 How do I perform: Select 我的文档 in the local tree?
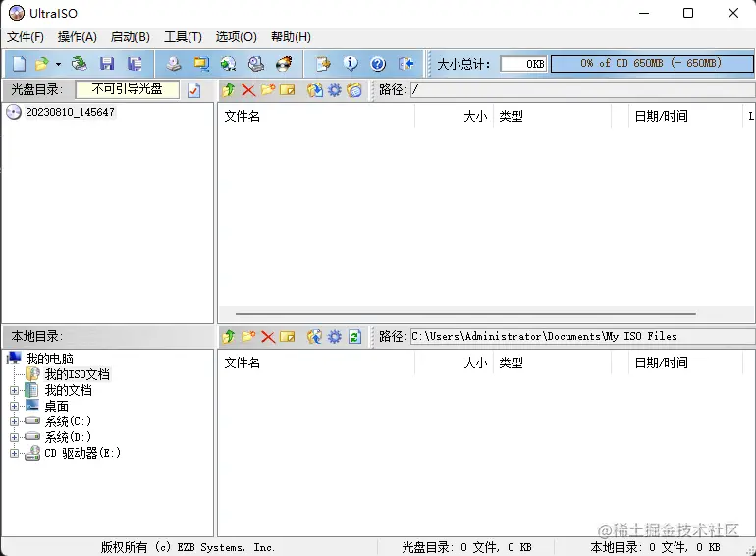pos(68,391)
